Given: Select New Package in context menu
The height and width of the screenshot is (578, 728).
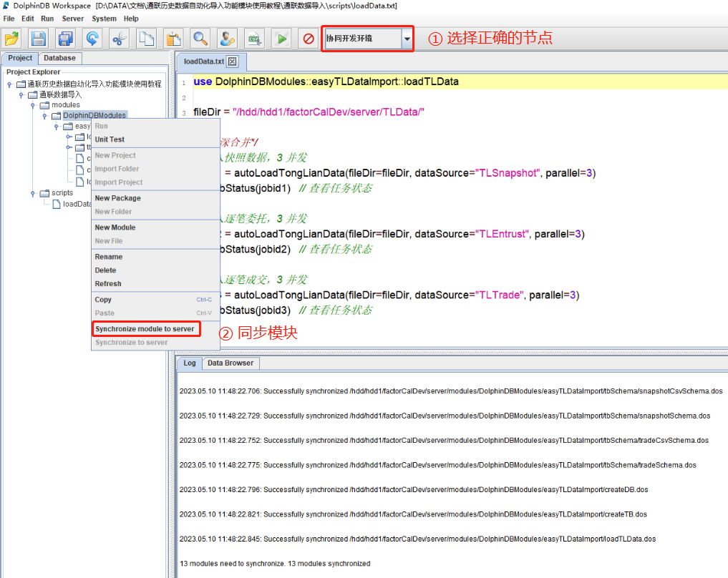Looking at the screenshot, I should coord(118,198).
